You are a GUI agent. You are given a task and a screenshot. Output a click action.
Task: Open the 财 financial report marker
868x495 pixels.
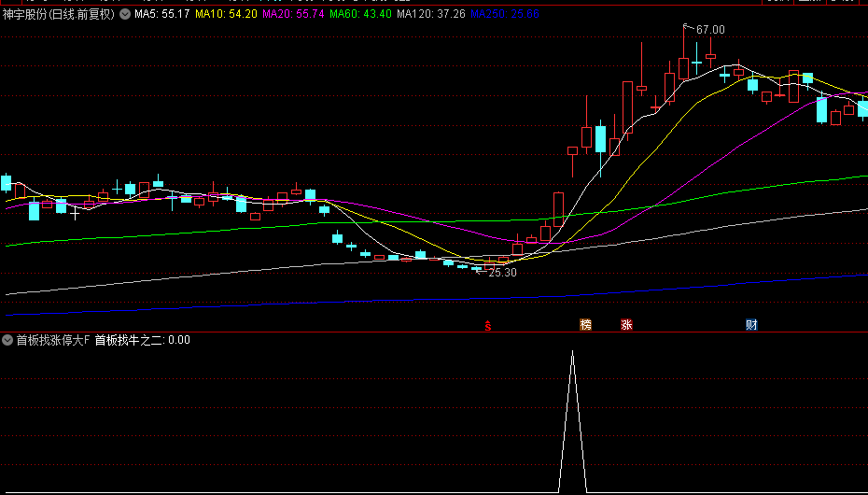751,325
